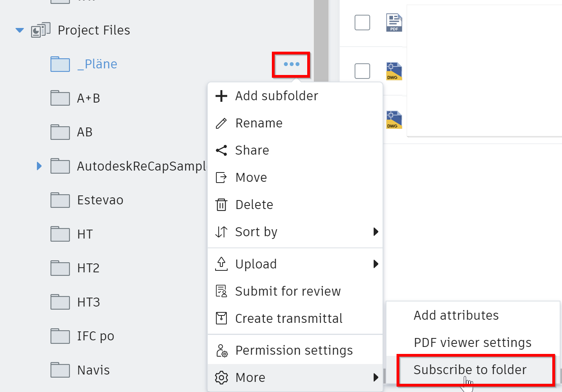Click the second DWG file icon
The height and width of the screenshot is (392, 562).
pos(394,120)
